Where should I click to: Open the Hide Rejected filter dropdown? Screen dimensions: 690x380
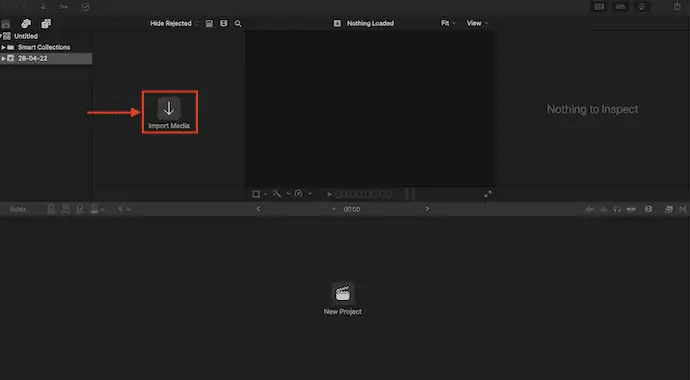click(174, 23)
